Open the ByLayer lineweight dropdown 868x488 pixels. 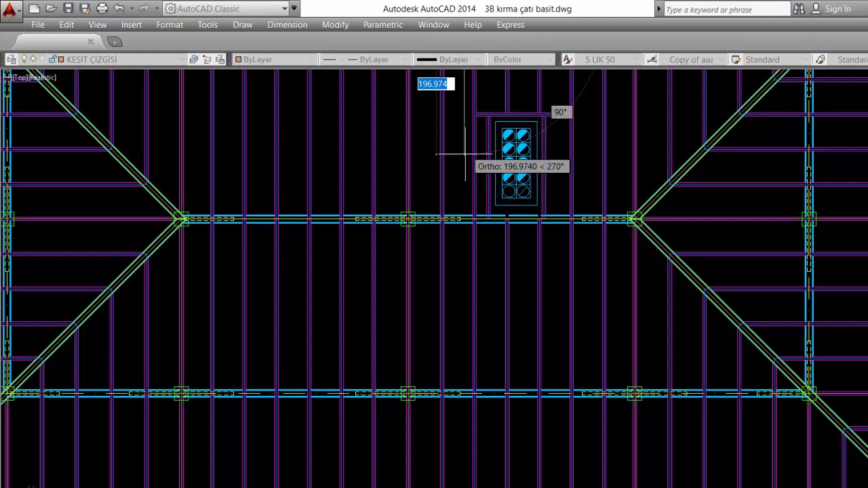click(x=450, y=60)
